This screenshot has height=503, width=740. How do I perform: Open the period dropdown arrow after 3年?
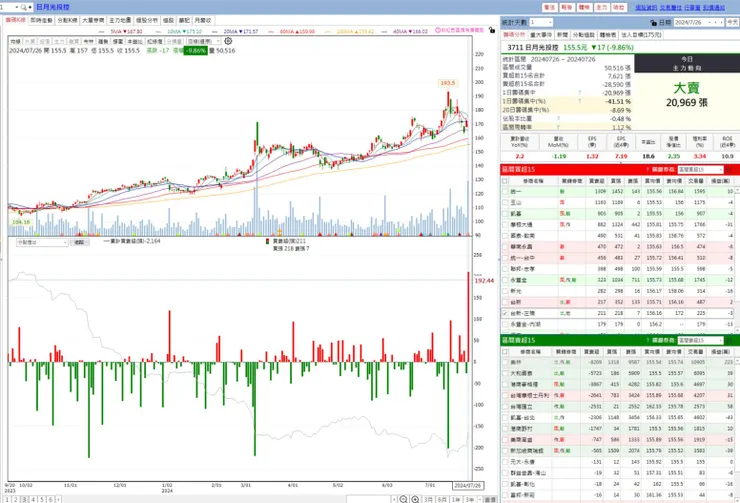click(479, 499)
